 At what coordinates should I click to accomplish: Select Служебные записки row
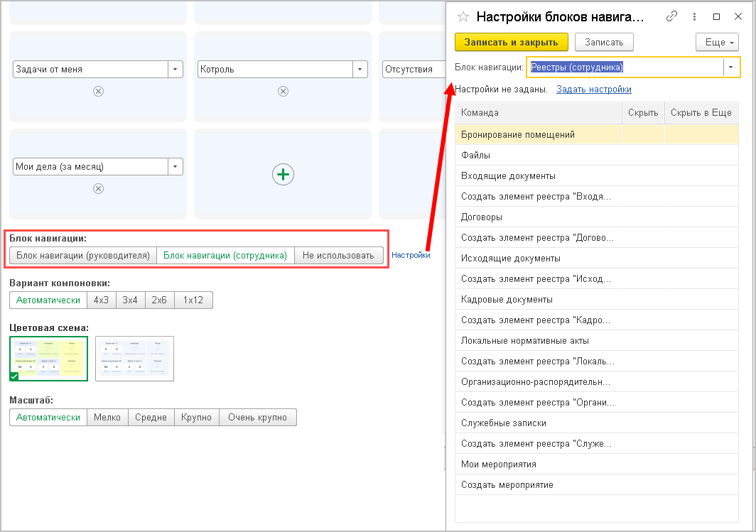(597, 423)
